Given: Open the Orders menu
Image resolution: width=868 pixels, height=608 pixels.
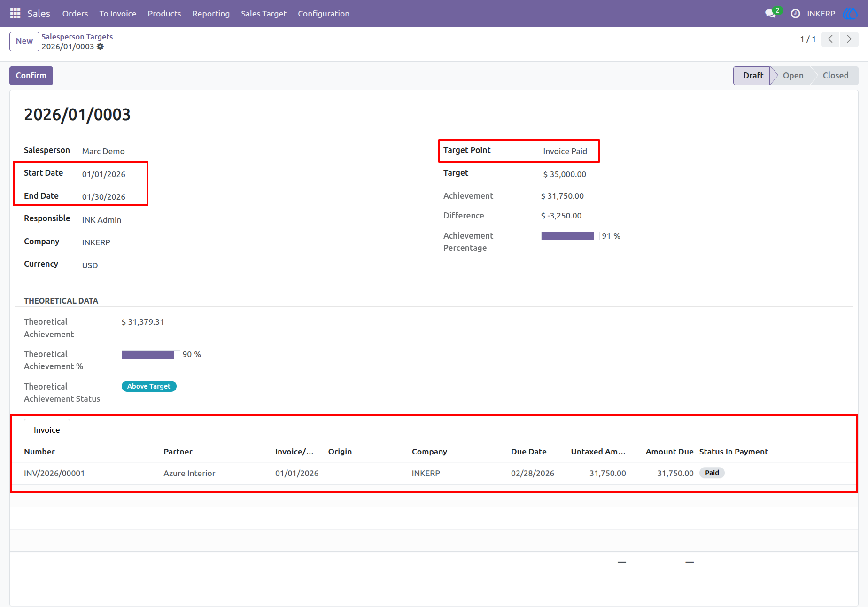Looking at the screenshot, I should [x=75, y=14].
